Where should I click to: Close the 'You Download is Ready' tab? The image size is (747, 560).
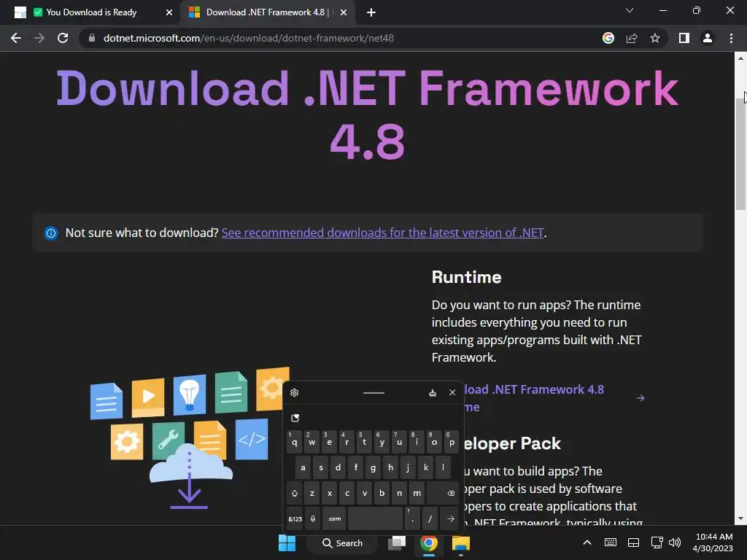169,12
